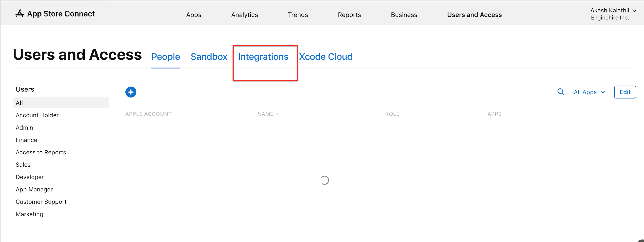644x242 pixels.
Task: Expand the Akash Kalathil account menu
Action: 614,10
